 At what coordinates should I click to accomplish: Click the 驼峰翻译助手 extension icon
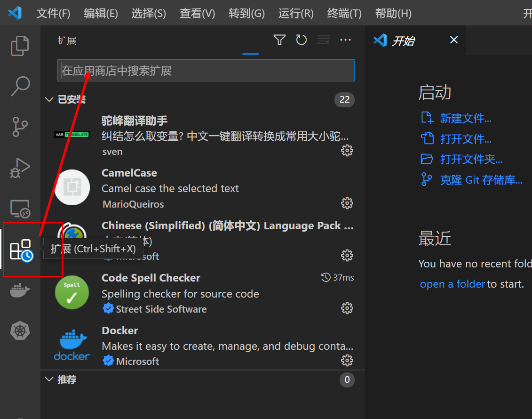tap(72, 135)
